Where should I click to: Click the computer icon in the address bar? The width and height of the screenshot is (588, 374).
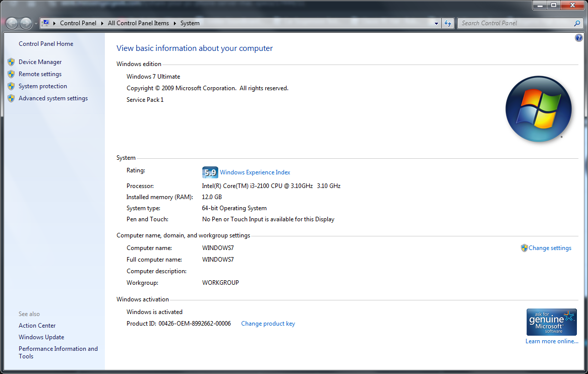[46, 23]
